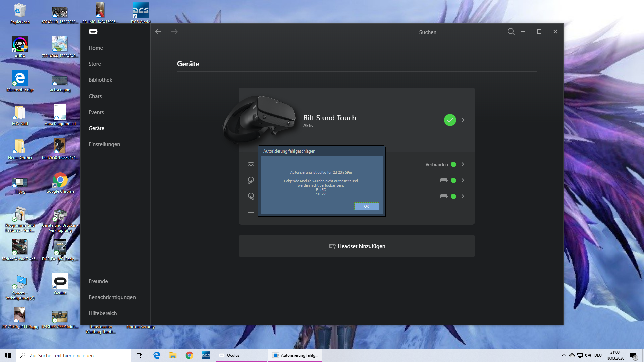This screenshot has width=644, height=362.
Task: Click green checkmark for Rift S status
Action: click(450, 120)
